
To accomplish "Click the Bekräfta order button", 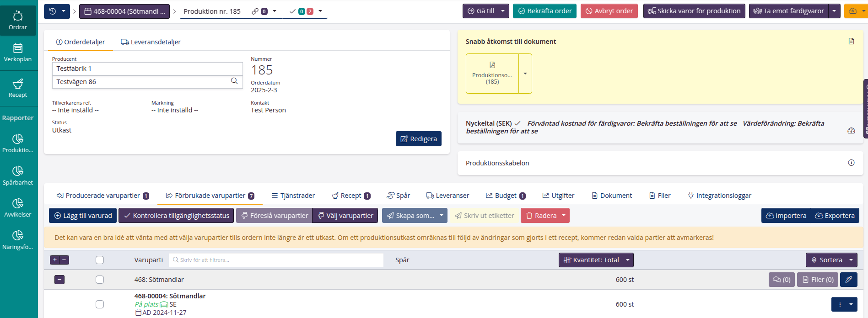I will click(545, 11).
